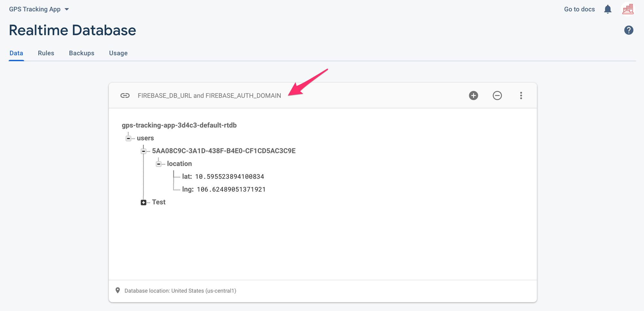Screen dimensions: 644x311
Task: Open the three-dot overflow menu
Action: (521, 95)
